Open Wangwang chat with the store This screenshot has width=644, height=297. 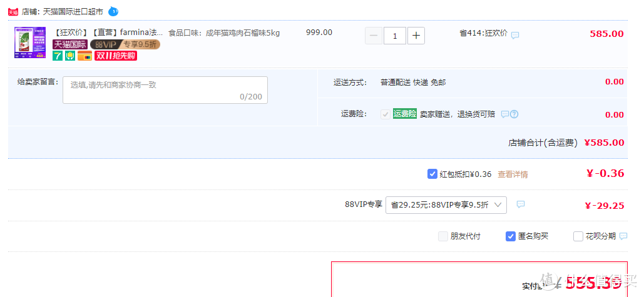click(113, 11)
